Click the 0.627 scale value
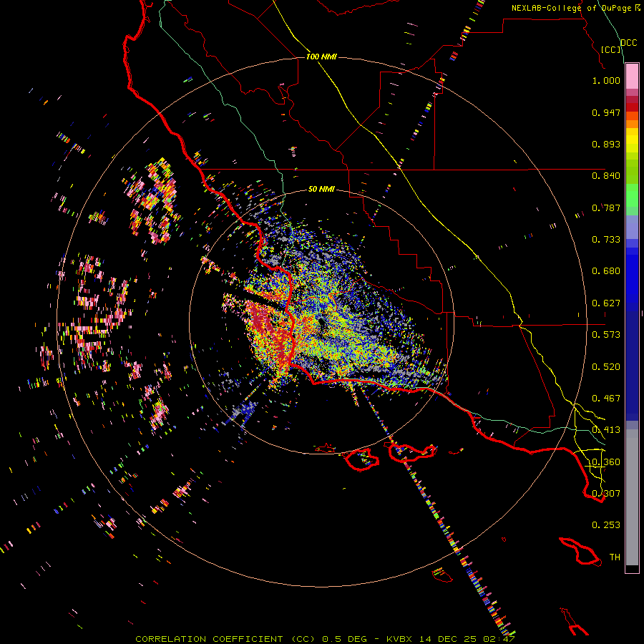Viewport: 644px width, 644px height. [x=606, y=303]
